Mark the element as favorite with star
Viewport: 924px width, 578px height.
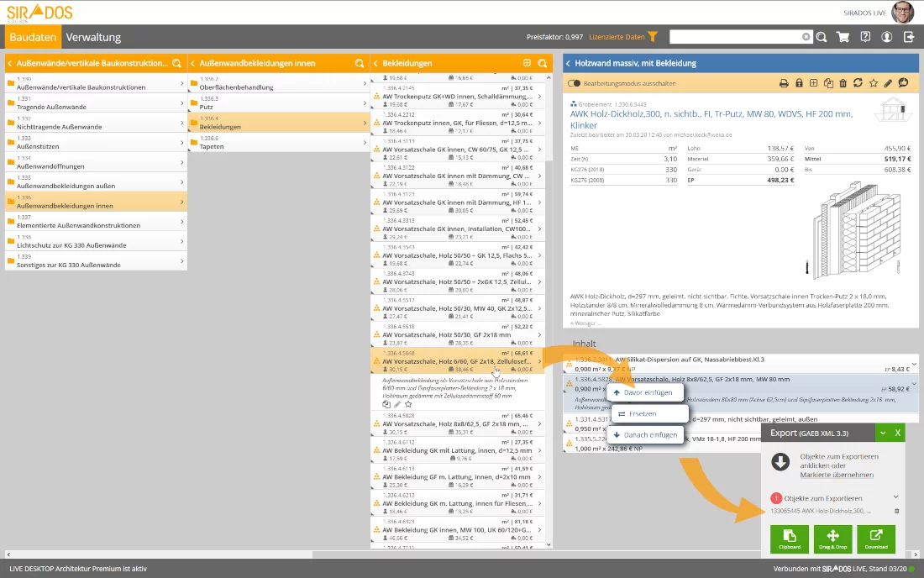[874, 83]
